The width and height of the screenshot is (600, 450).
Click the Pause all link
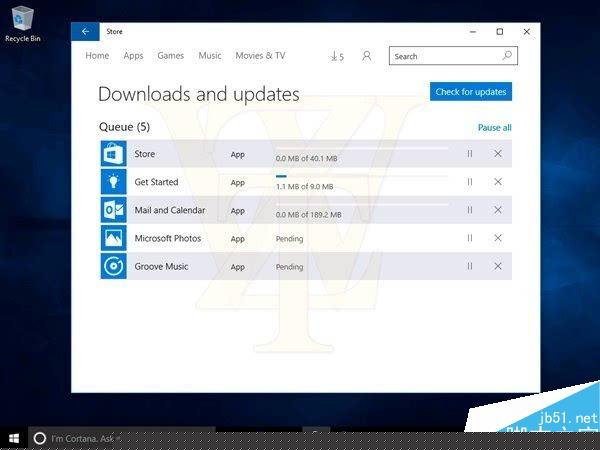pos(494,128)
